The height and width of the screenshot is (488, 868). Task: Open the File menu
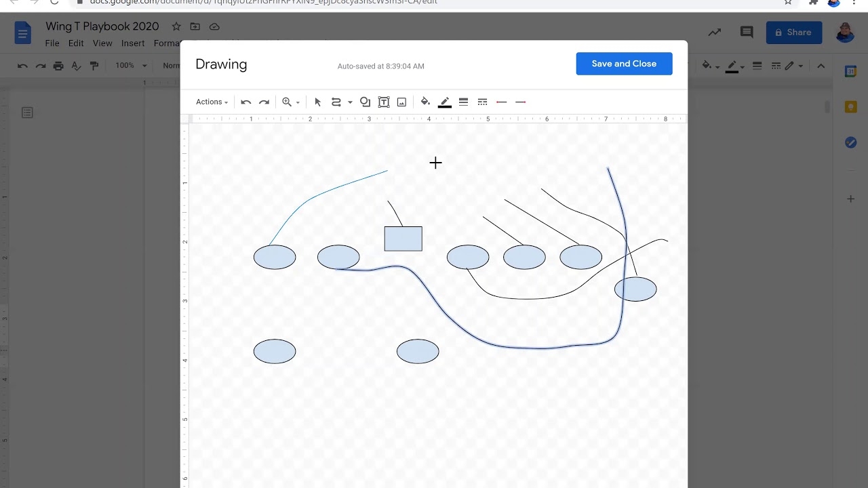pyautogui.click(x=52, y=43)
